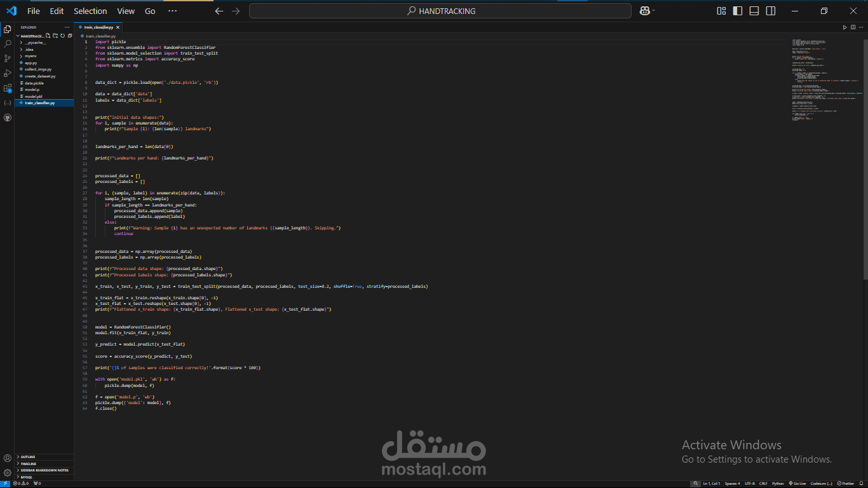Click the Run Python File play icon

point(844,27)
